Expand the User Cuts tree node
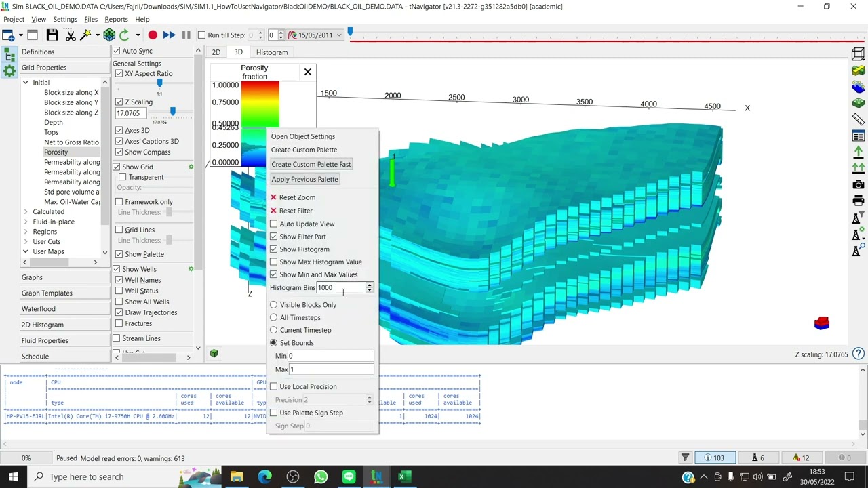The image size is (868, 488). 26,241
